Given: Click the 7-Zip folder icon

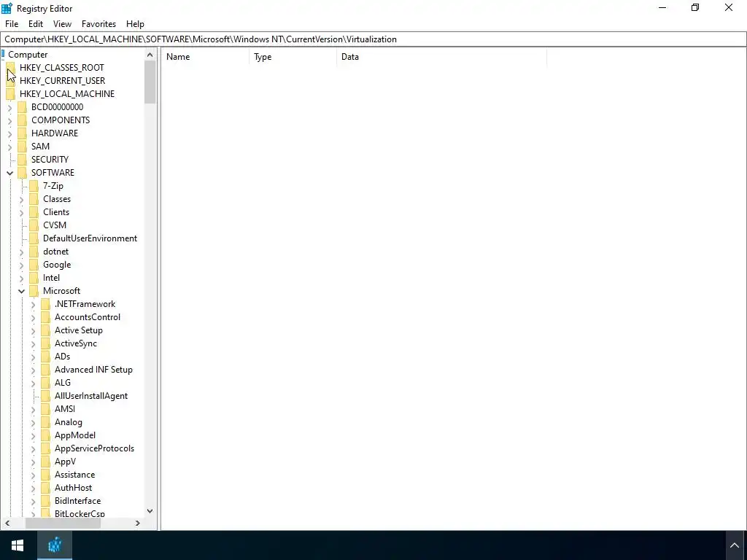Looking at the screenshot, I should coord(34,186).
